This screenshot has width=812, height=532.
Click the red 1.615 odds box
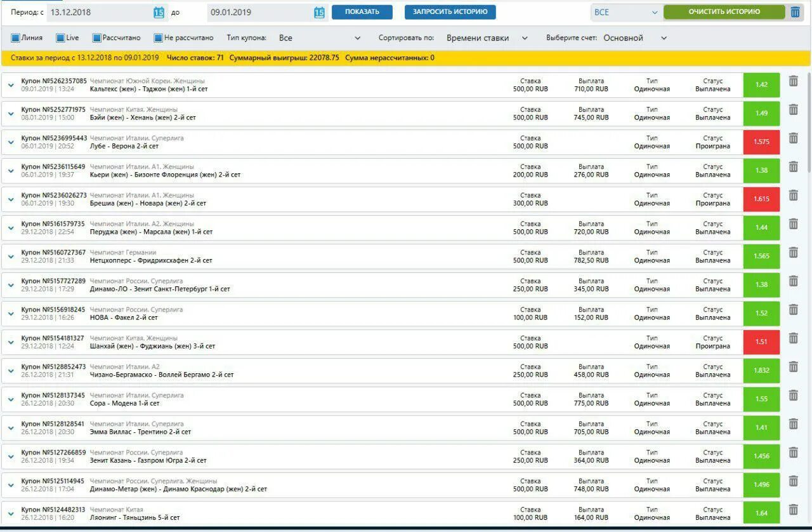[x=762, y=199]
